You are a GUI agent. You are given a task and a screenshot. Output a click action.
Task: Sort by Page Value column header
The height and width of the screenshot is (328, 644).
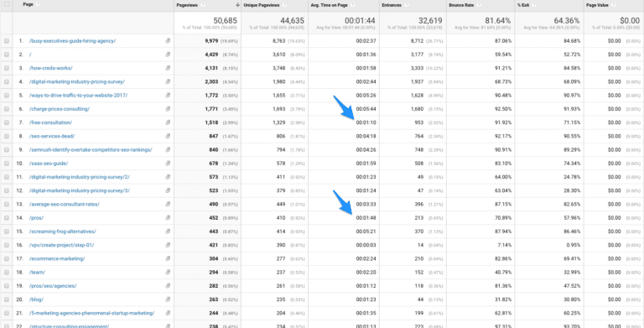(597, 5)
